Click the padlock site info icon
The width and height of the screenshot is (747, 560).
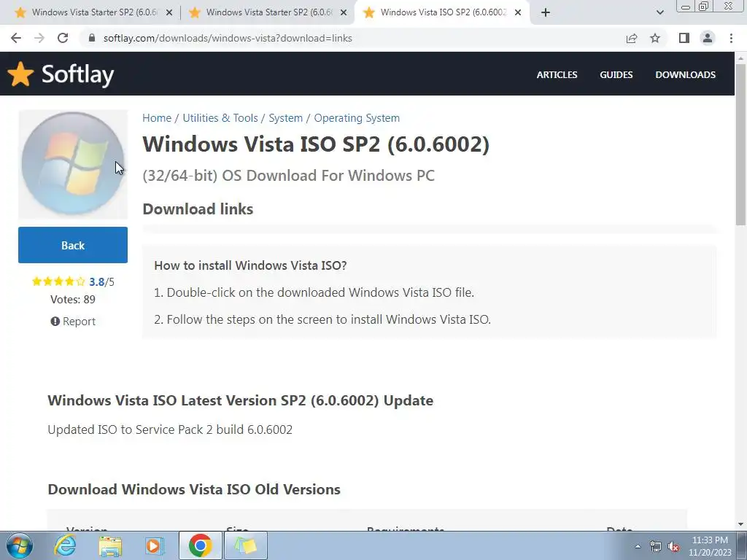click(92, 38)
